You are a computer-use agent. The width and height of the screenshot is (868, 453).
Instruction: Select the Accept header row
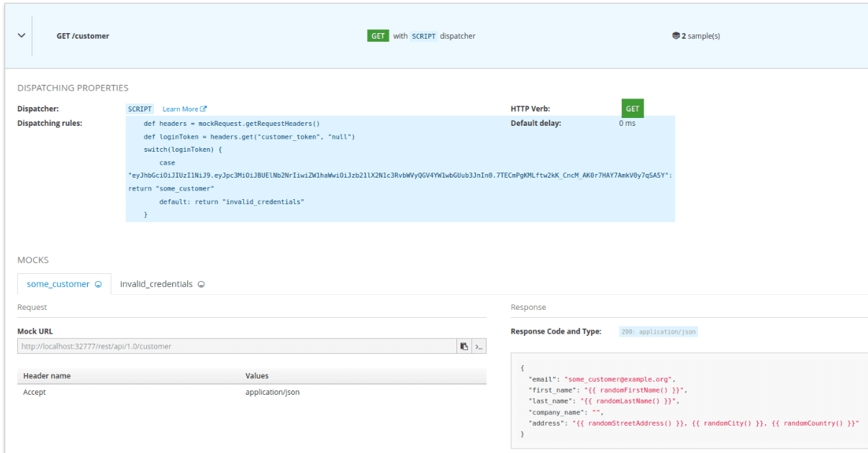tap(251, 392)
